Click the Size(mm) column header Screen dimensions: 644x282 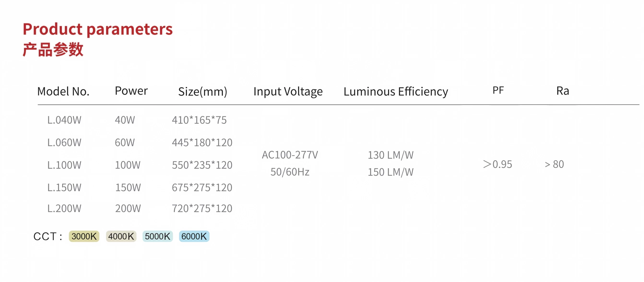point(202,92)
